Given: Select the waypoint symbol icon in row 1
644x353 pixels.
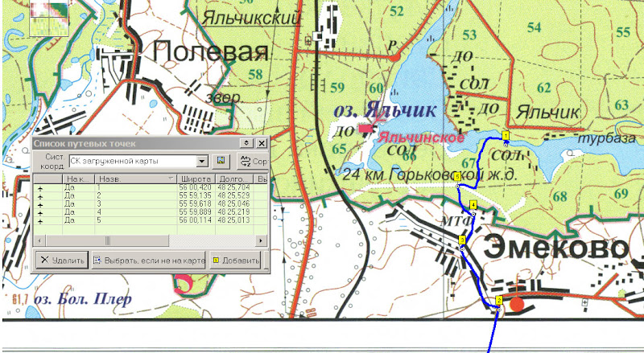Looking at the screenshot, I should [x=40, y=187].
